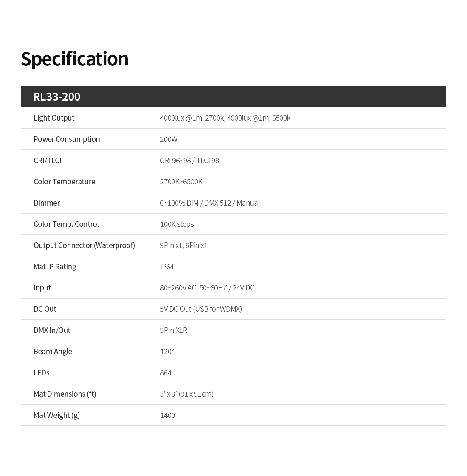Select the IP64 rating value
This screenshot has width=467, height=476.
point(167,267)
